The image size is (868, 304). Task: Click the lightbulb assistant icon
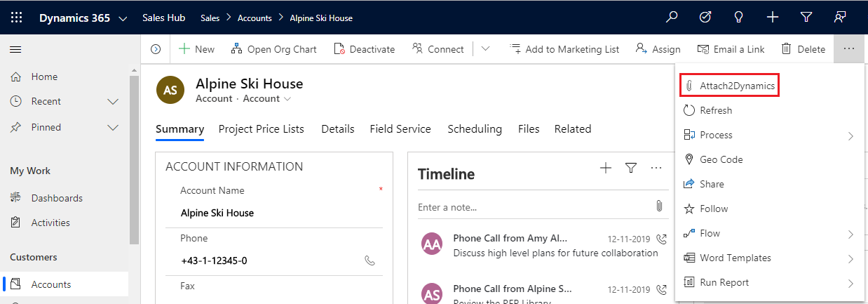point(738,18)
